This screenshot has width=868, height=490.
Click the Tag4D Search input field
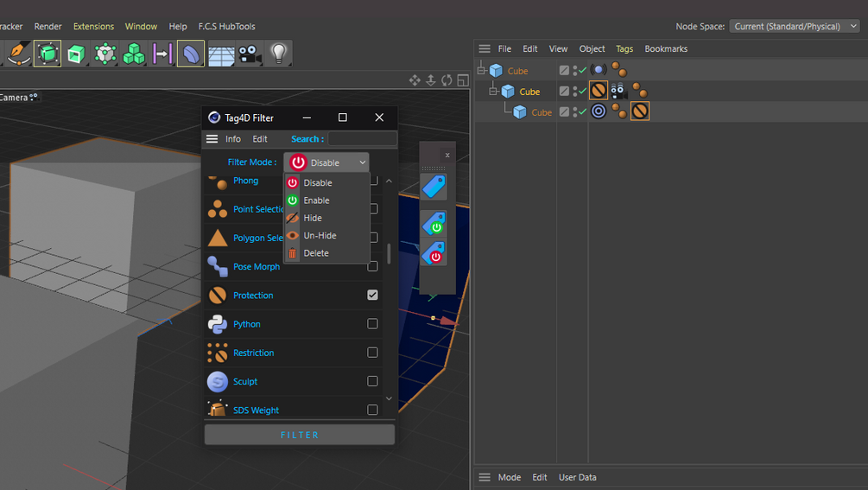coord(363,138)
